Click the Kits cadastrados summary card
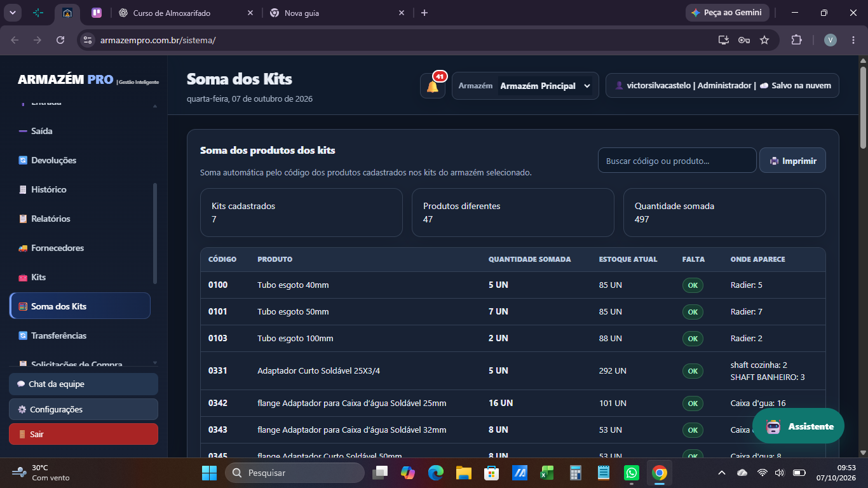Image resolution: width=868 pixels, height=488 pixels. (301, 212)
